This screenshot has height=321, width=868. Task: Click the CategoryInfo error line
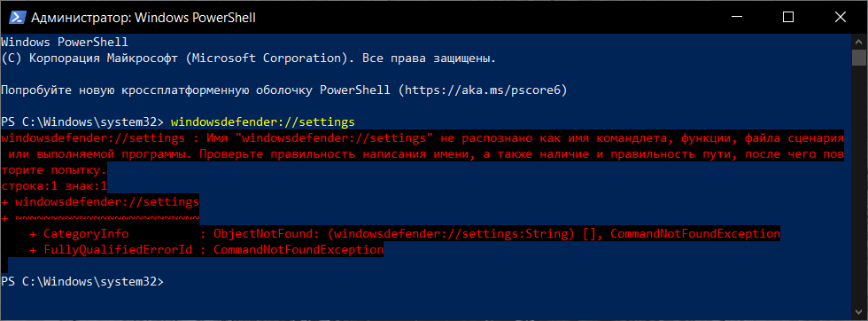[405, 234]
